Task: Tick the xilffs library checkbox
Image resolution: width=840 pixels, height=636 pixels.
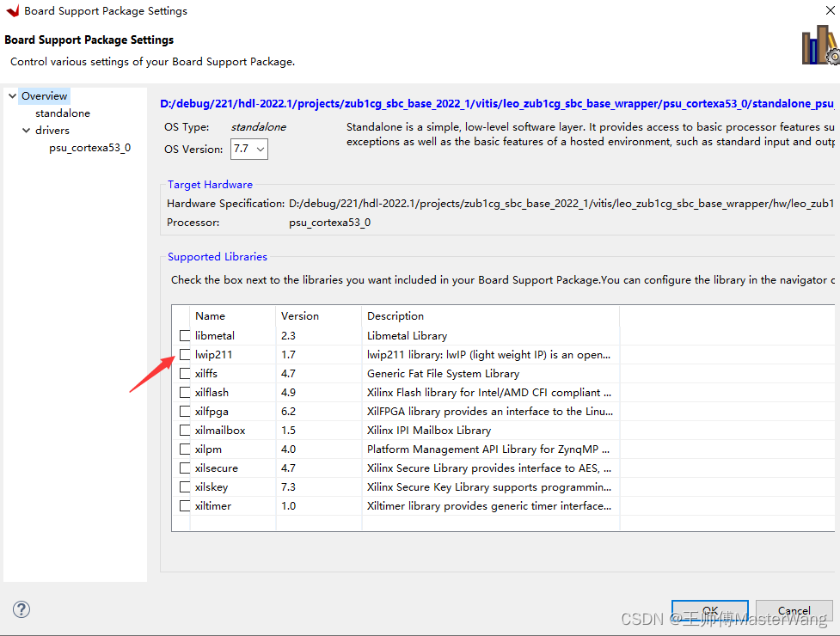Action: coord(185,373)
